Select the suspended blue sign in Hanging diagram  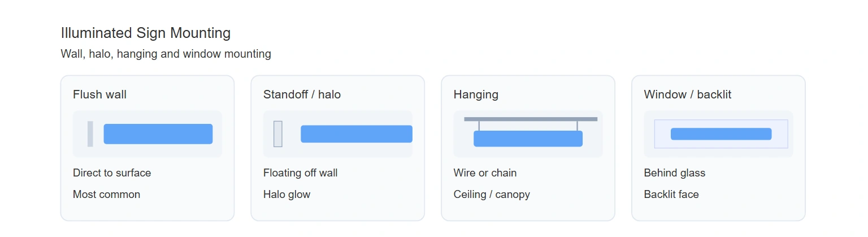[x=528, y=139]
